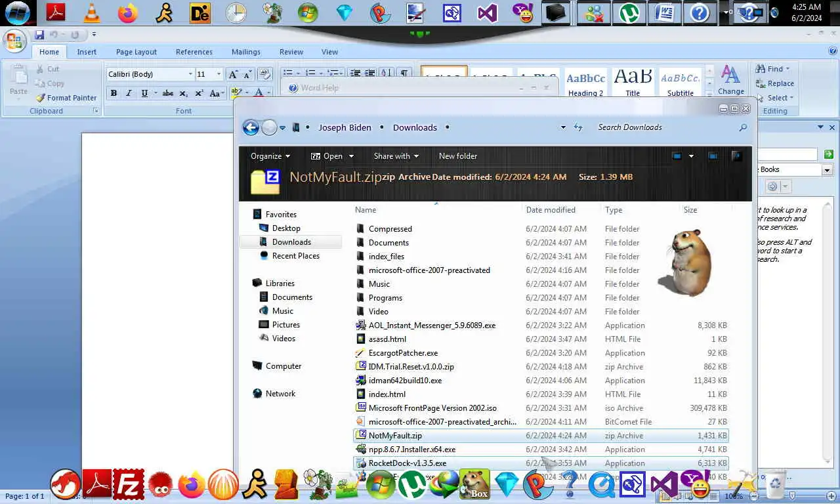Click the Name column header

pos(366,210)
